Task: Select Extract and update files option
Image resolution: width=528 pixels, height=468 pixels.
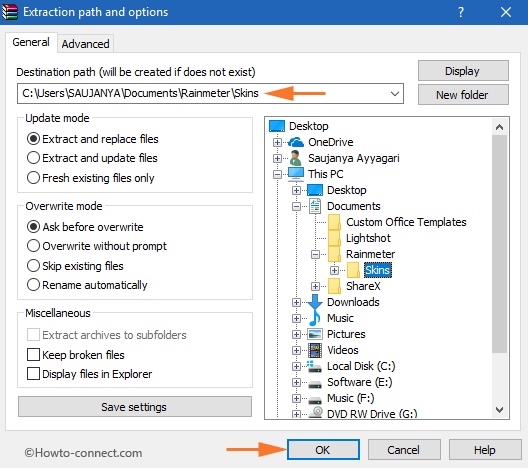Action: coord(92,158)
